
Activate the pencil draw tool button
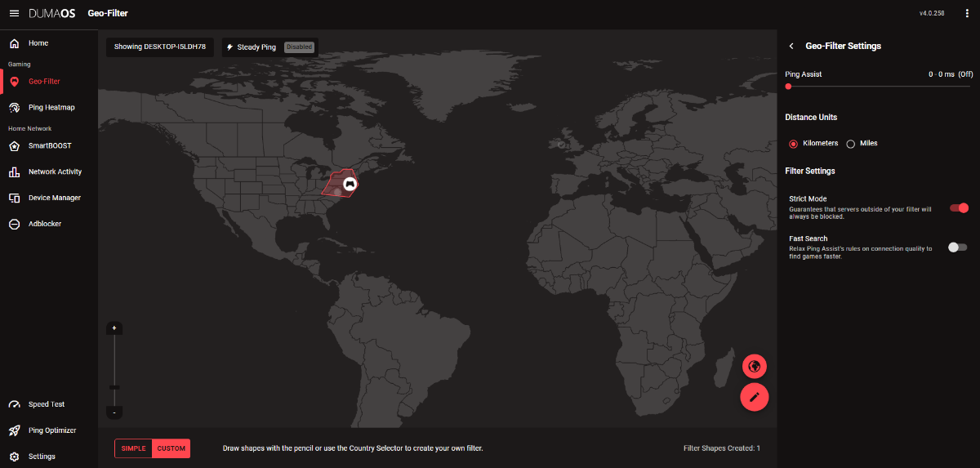[x=755, y=396]
